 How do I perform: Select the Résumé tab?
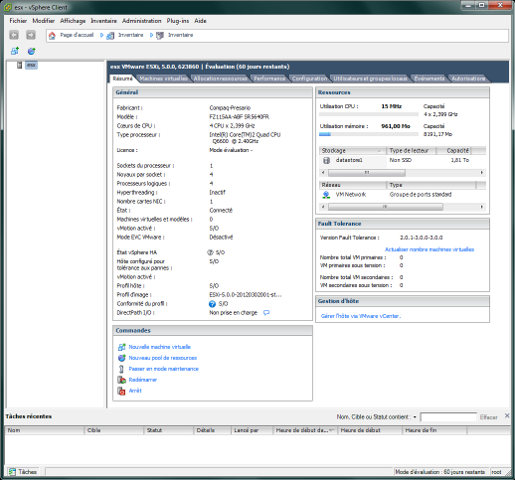coord(122,79)
